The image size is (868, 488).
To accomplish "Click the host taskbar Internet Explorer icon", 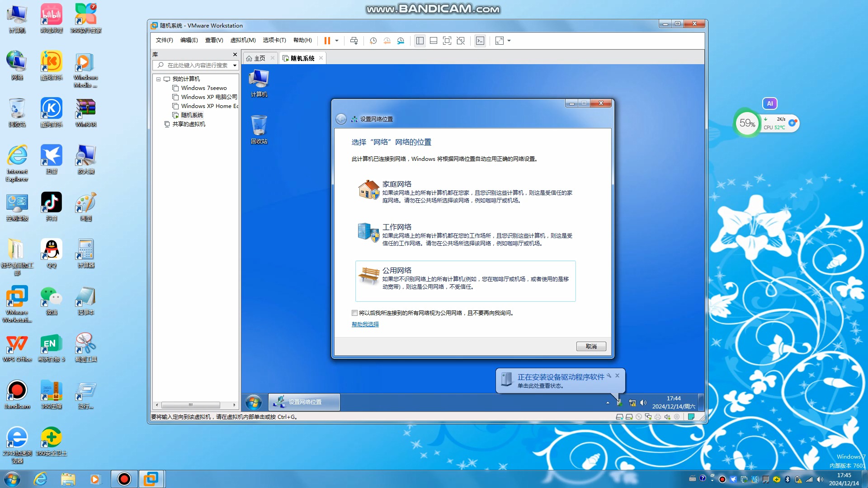I will pos(41,479).
